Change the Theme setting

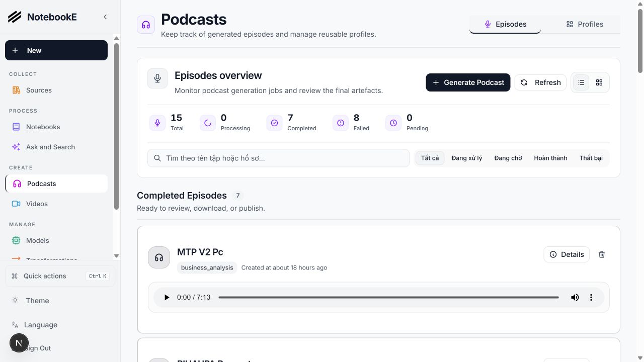[x=60, y=301]
